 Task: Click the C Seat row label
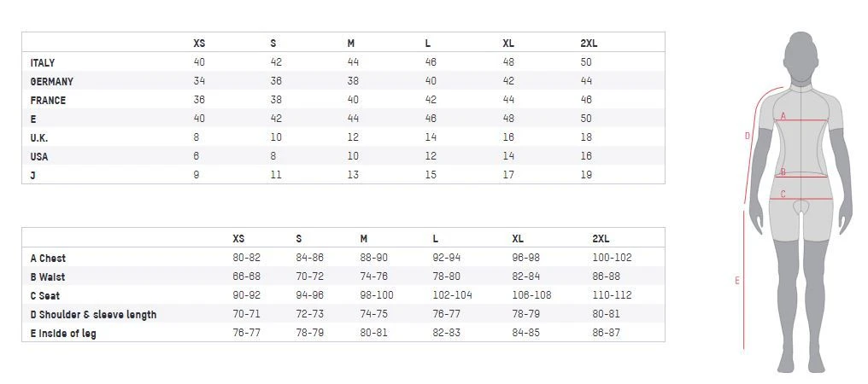pyautogui.click(x=44, y=296)
